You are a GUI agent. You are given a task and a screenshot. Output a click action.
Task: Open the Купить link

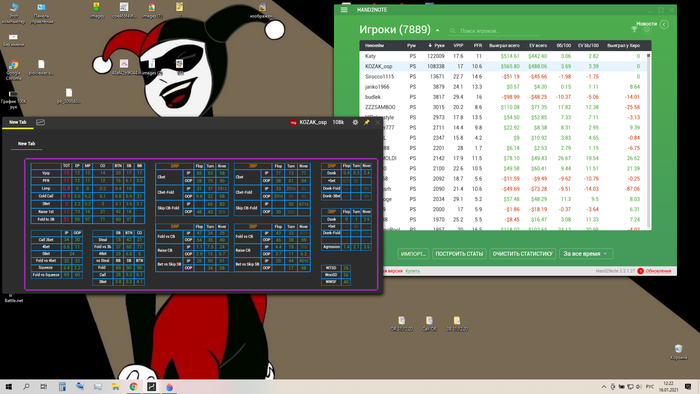pos(412,271)
